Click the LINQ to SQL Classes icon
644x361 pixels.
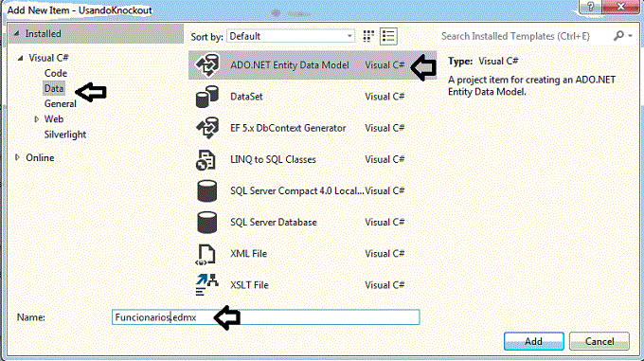pos(206,160)
